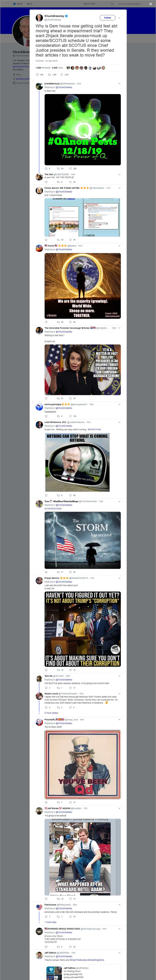Open the Twitter Home tab
Screen dimensions: 156x980
(x=18, y=4)
